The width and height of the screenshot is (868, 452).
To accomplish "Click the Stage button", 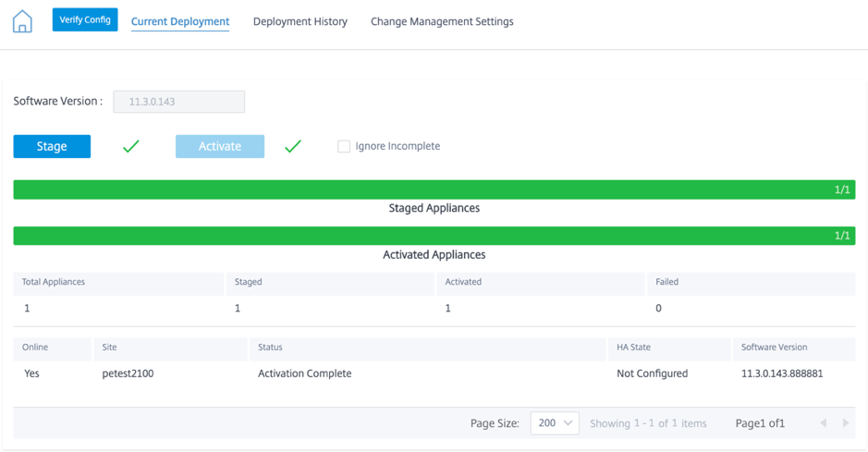I will click(52, 146).
